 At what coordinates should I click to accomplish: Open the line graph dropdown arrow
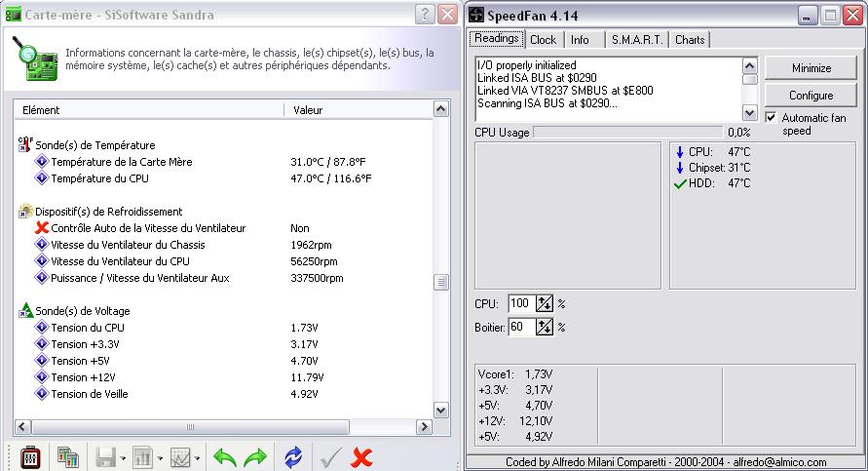198,457
